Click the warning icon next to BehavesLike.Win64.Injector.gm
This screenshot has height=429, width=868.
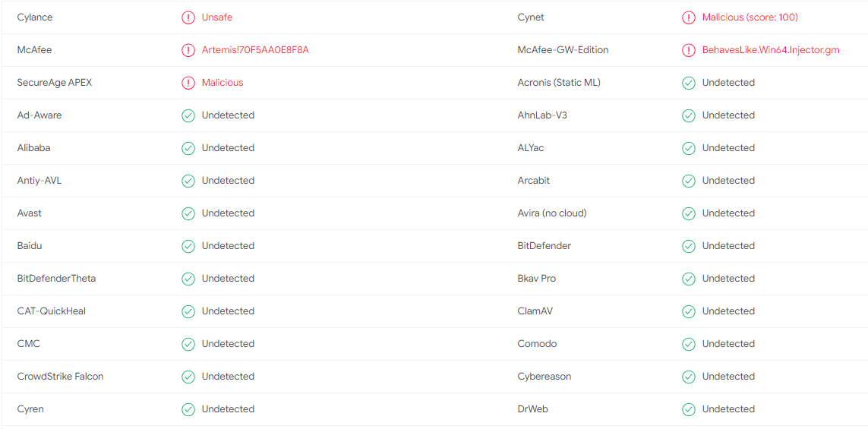689,50
